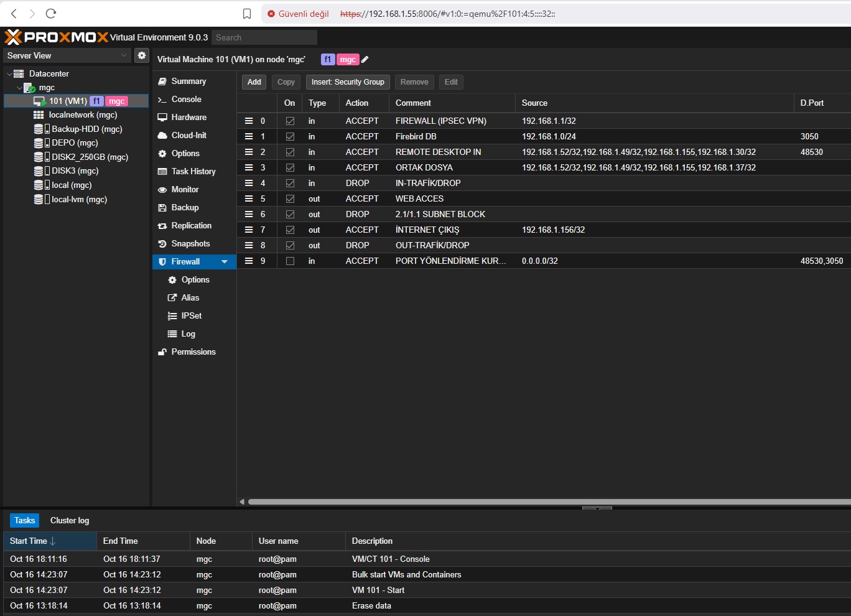Click Insert: Security Group button

click(x=348, y=82)
